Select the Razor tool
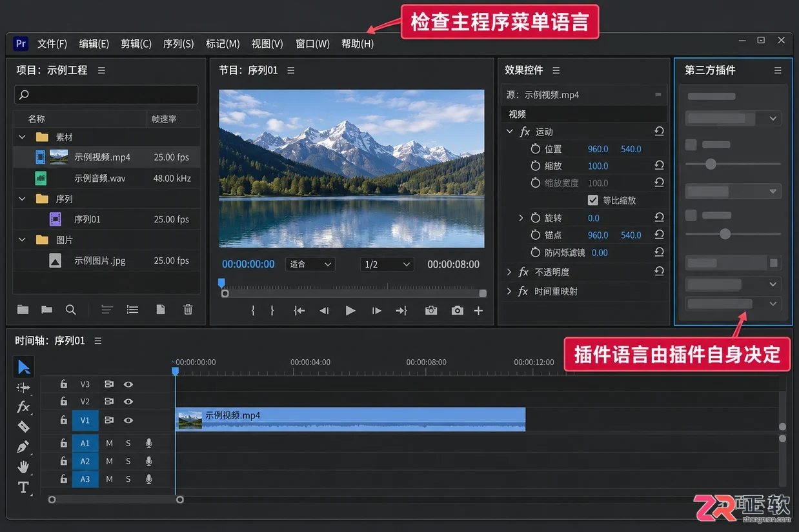This screenshot has width=799, height=532. pyautogui.click(x=23, y=426)
